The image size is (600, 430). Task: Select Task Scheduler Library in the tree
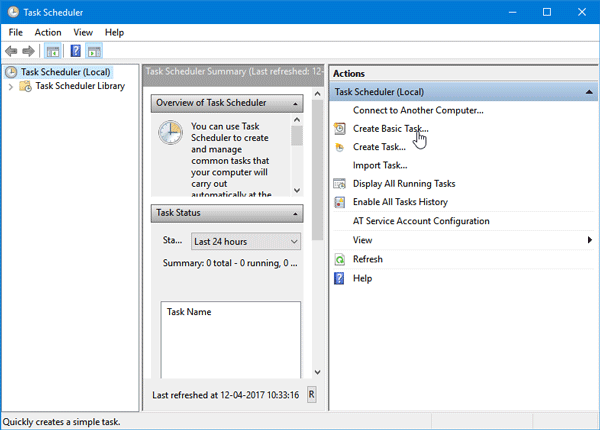[80, 86]
